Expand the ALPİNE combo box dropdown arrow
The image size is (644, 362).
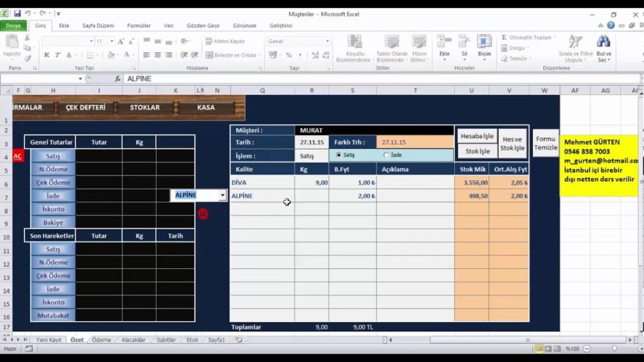tap(223, 195)
